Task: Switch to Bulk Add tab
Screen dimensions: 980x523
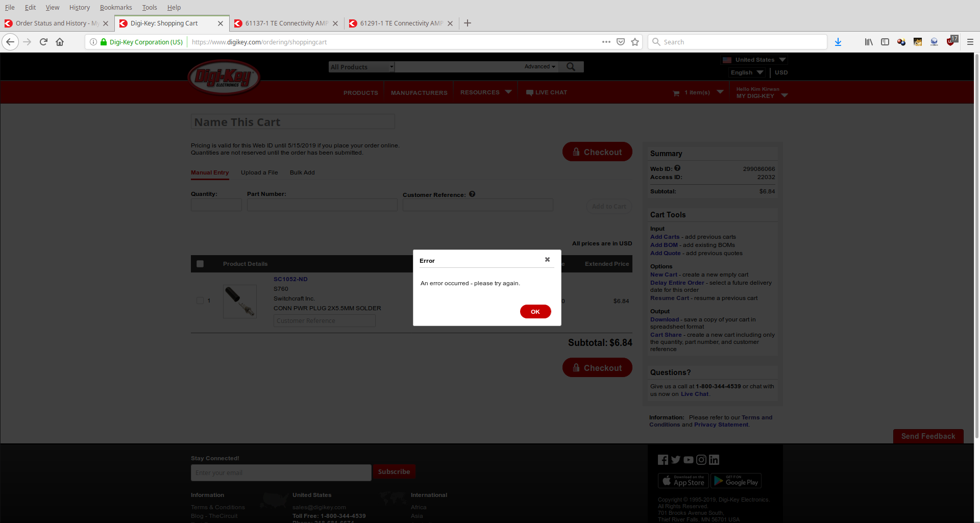Action: 302,172
